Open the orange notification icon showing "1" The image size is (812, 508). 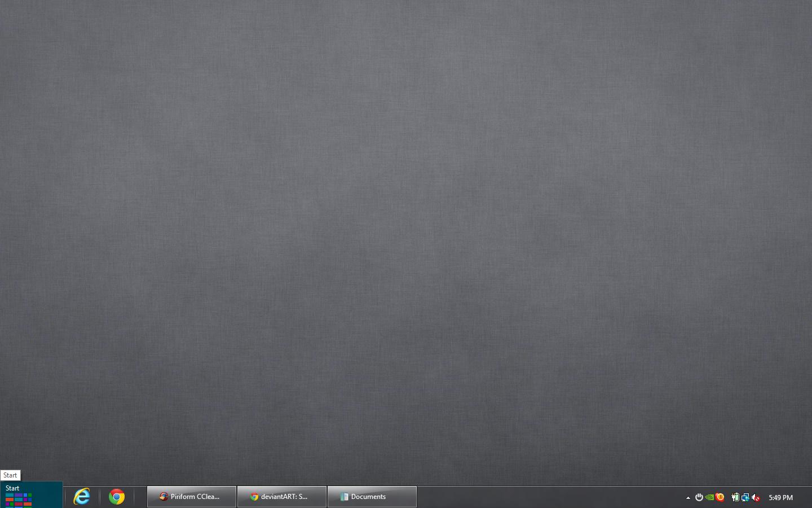[x=721, y=498]
